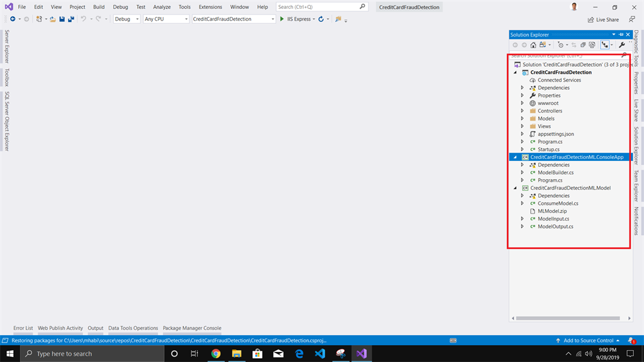Switch views icon in Solution Explorer toolbar
Image resolution: width=644 pixels, height=362 pixels.
coord(543,45)
